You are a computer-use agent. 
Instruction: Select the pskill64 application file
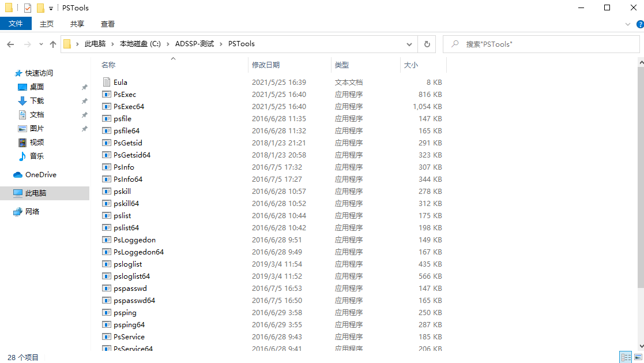[x=126, y=204]
